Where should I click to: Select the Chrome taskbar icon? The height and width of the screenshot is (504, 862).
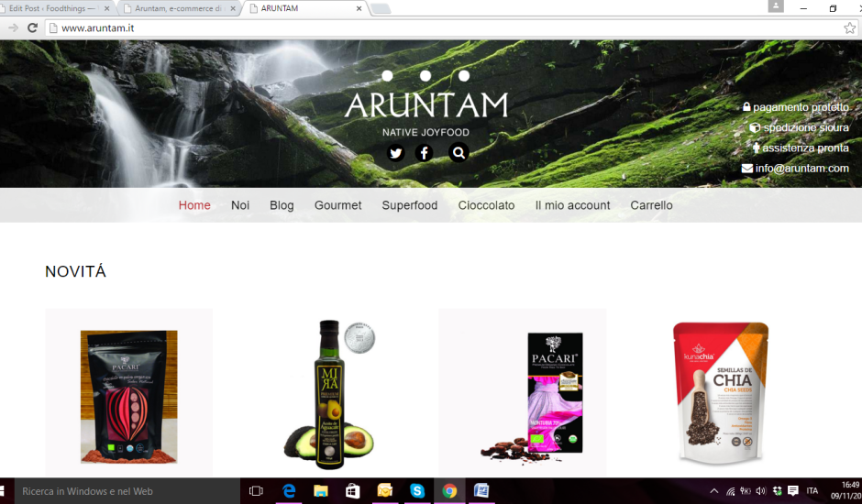tap(449, 491)
